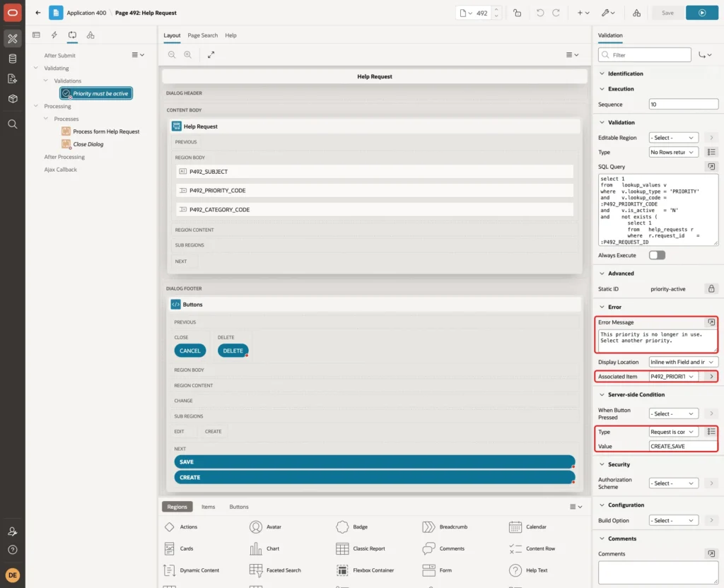Switch to the Processing tab icon
Screen dimensions: 724x588
click(x=73, y=35)
